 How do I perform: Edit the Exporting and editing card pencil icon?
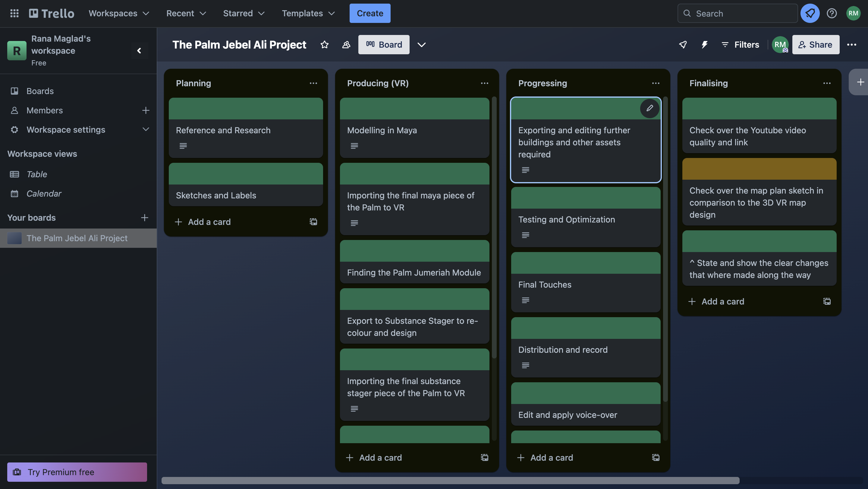click(x=650, y=108)
